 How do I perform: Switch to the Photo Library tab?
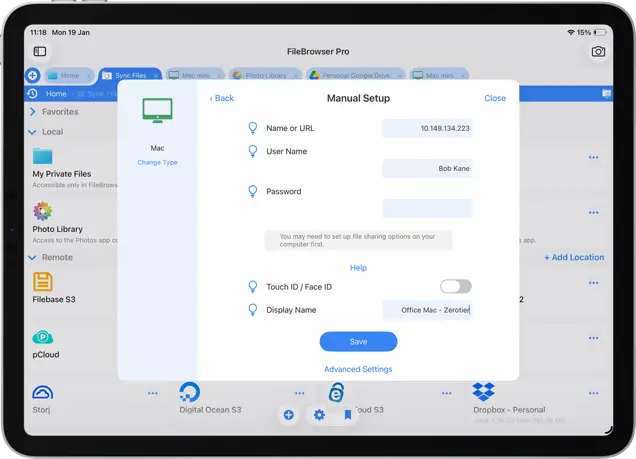pyautogui.click(x=263, y=75)
